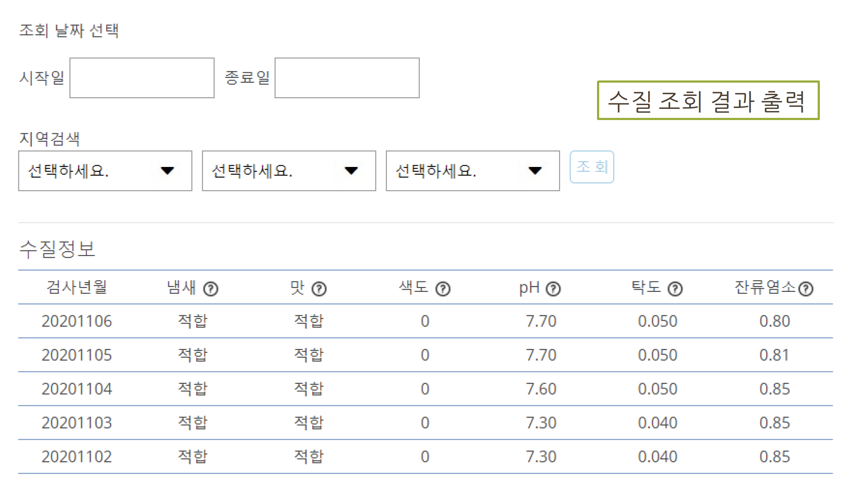Click help icon next to pH
The width and height of the screenshot is (868, 500).
(553, 289)
